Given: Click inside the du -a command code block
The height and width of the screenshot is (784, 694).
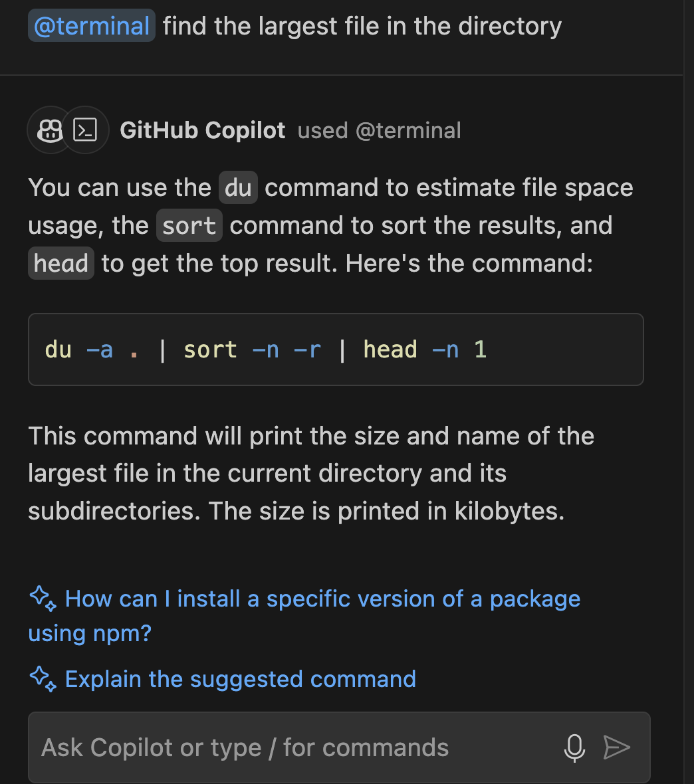Looking at the screenshot, I should point(336,349).
